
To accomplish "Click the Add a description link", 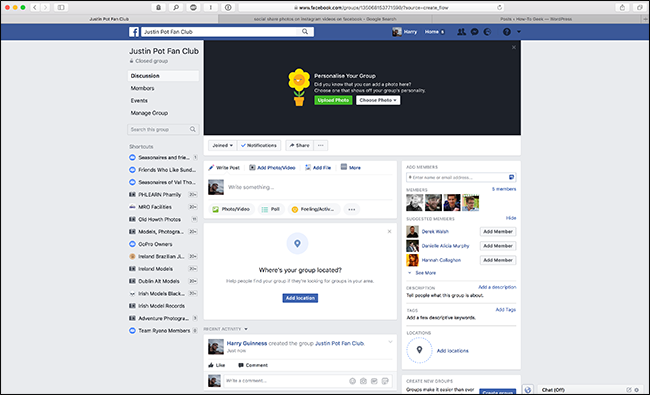I will pos(497,287).
